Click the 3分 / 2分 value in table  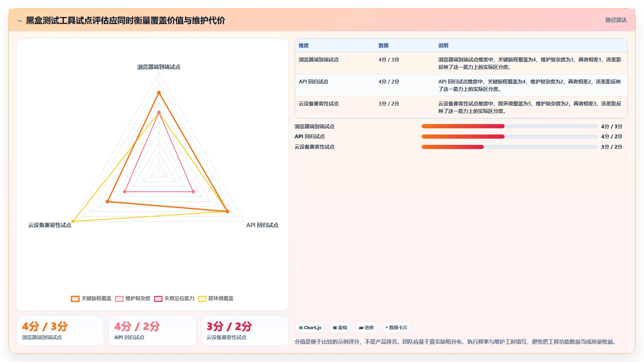[389, 104]
